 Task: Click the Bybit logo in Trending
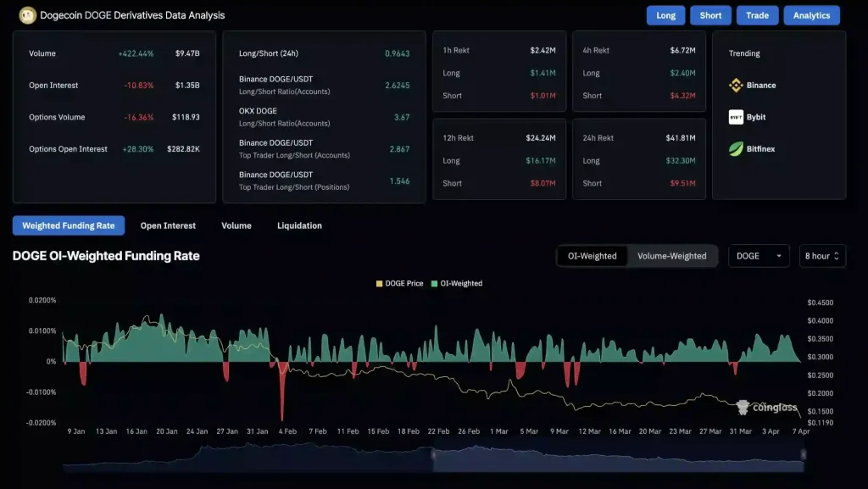point(736,117)
